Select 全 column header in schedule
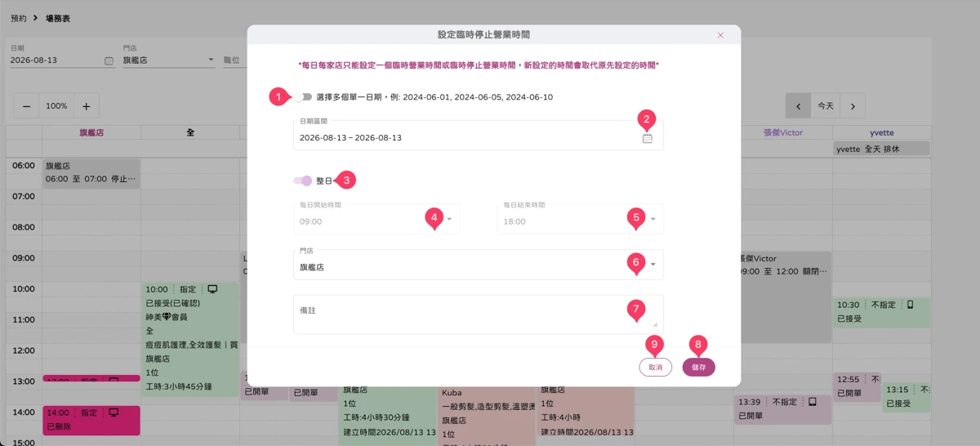The height and width of the screenshot is (446, 980). [190, 132]
